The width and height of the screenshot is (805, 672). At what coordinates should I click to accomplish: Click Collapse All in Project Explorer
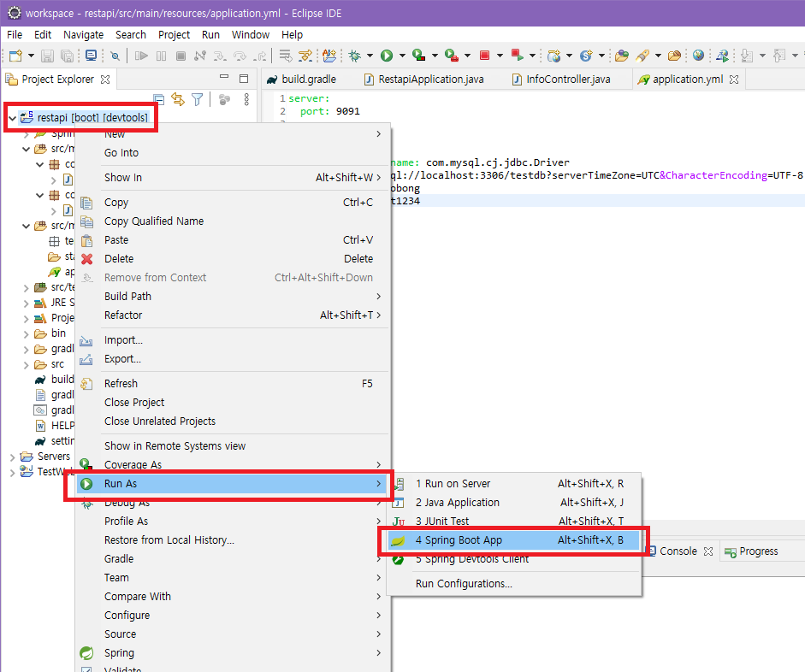pyautogui.click(x=158, y=99)
